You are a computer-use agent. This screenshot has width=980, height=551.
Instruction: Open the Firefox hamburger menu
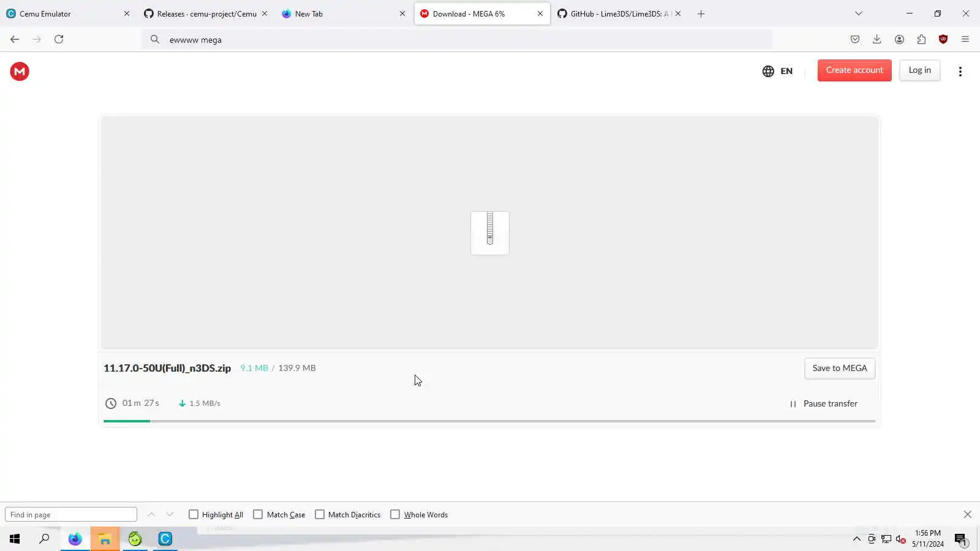[x=965, y=39]
